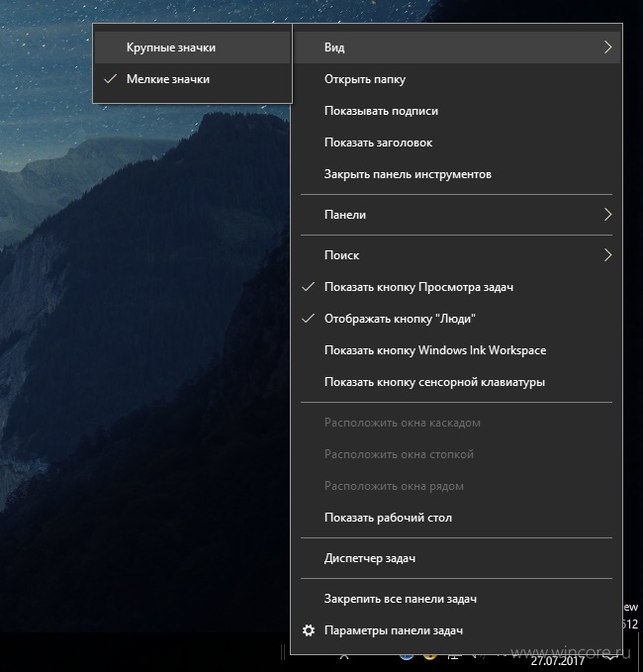Disable Отображать кнопку "Люди" option
643x672 pixels.
456,319
